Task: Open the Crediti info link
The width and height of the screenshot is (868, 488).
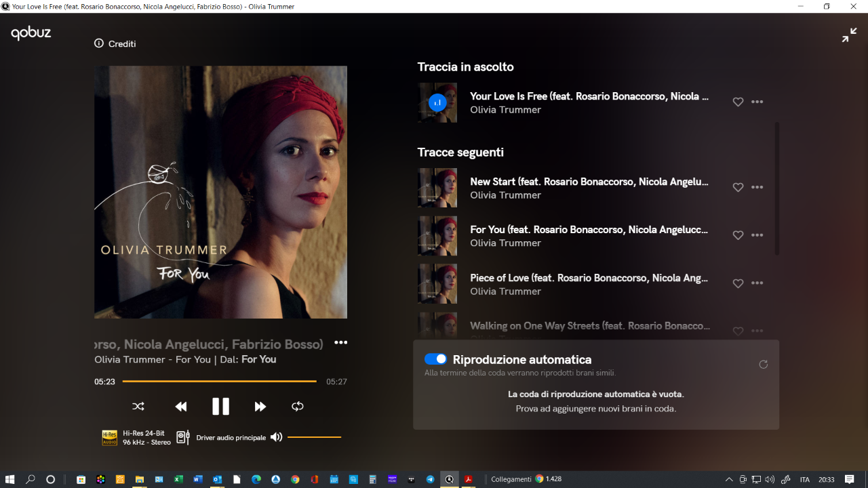Action: click(115, 44)
